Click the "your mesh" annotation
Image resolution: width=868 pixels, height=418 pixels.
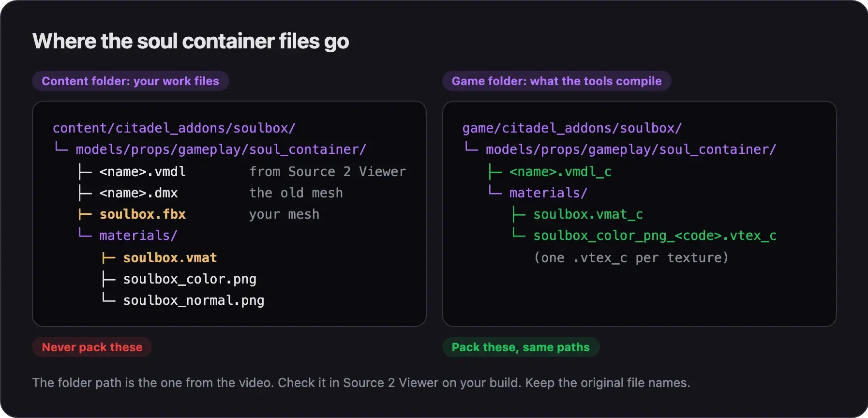284,214
